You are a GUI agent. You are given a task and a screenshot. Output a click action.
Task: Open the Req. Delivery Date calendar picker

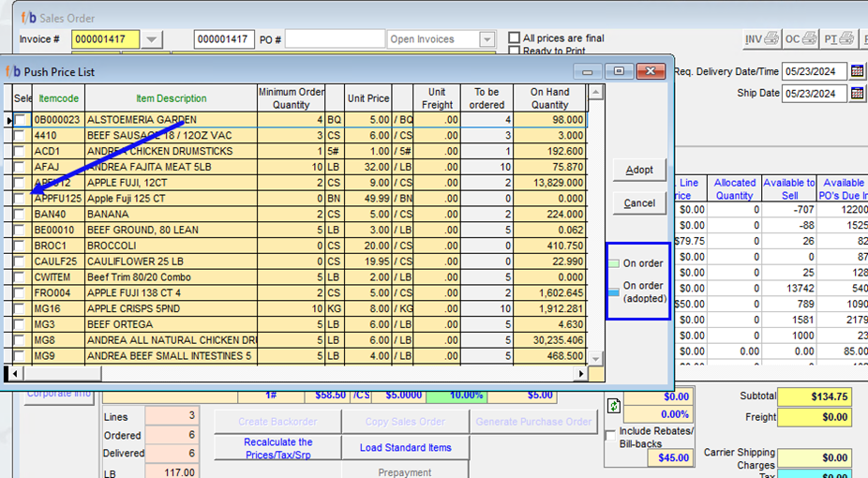coord(857,71)
